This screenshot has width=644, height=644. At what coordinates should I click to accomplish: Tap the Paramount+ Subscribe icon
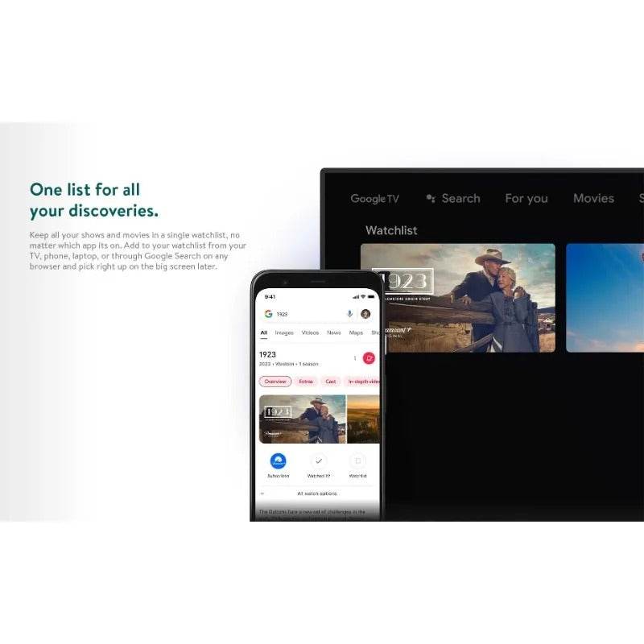pyautogui.click(x=279, y=461)
